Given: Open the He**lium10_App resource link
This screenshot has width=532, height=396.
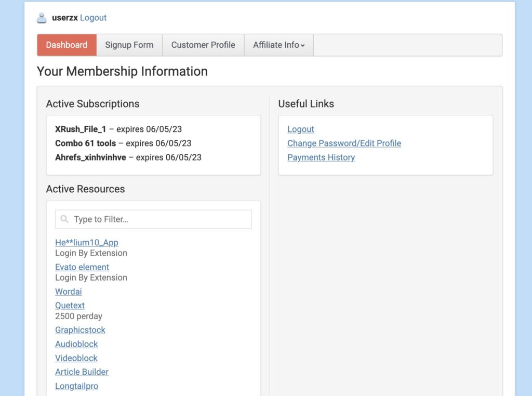Looking at the screenshot, I should [87, 243].
